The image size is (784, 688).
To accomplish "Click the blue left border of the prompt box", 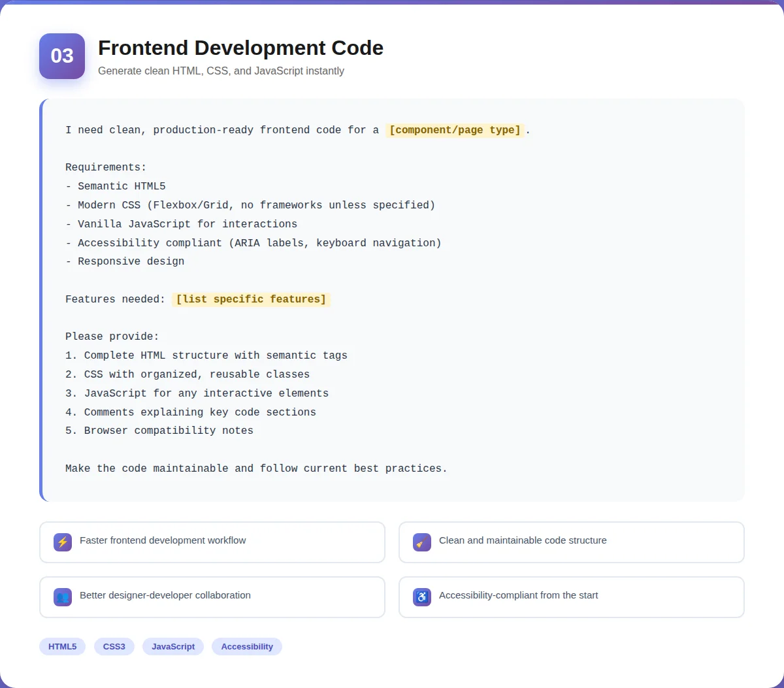I will click(x=41, y=299).
